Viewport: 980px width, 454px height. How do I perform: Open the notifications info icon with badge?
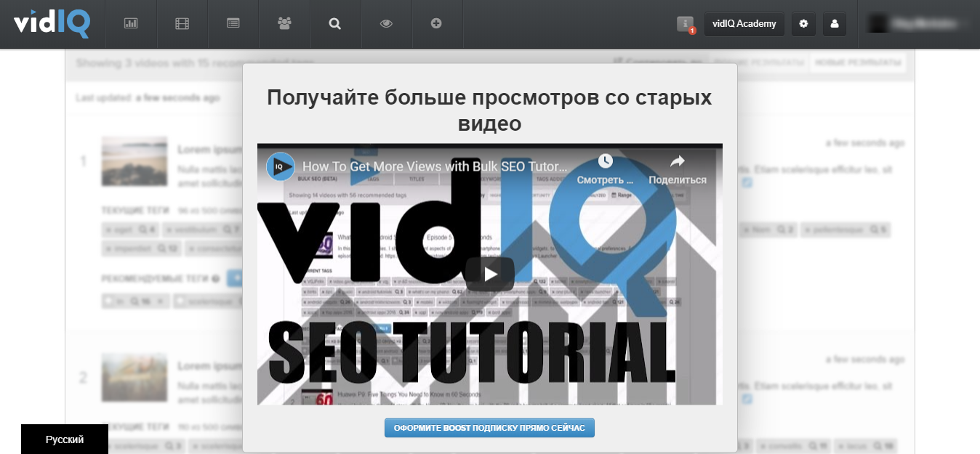click(x=686, y=24)
